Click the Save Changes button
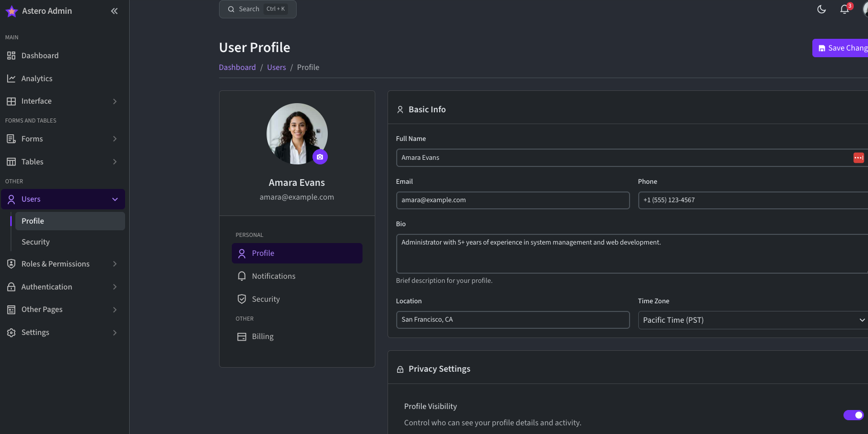 (840, 48)
